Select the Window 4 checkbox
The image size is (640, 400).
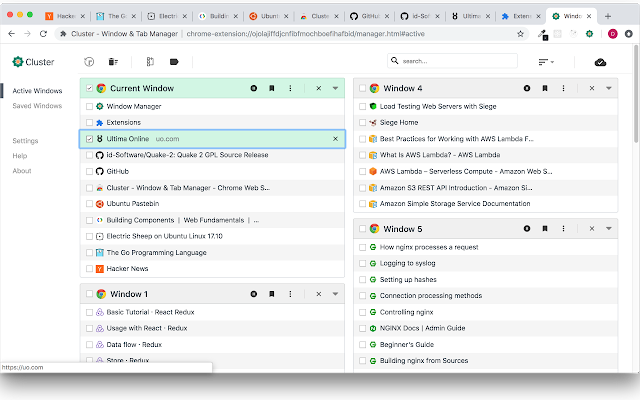362,88
